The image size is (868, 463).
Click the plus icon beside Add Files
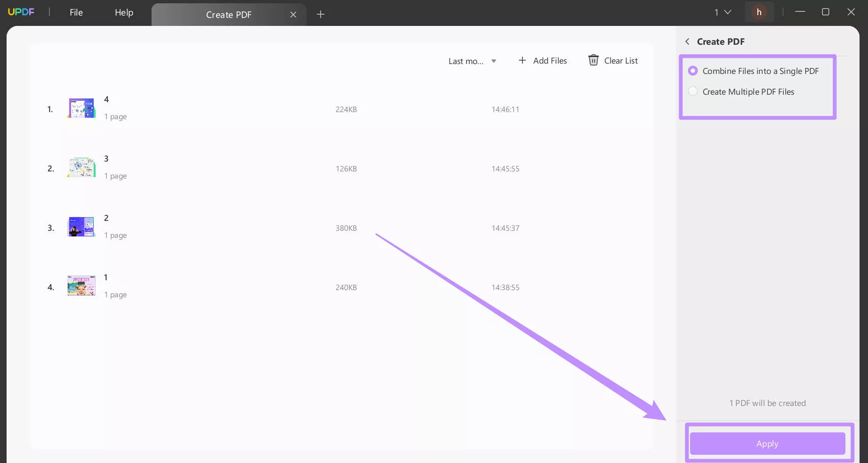[522, 60]
